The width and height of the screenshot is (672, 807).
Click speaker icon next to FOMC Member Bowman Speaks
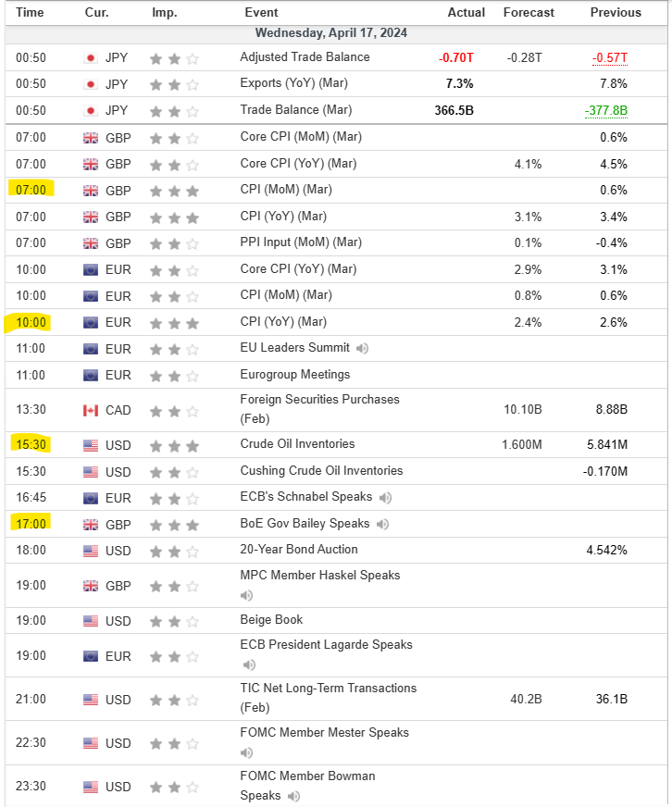(x=293, y=796)
